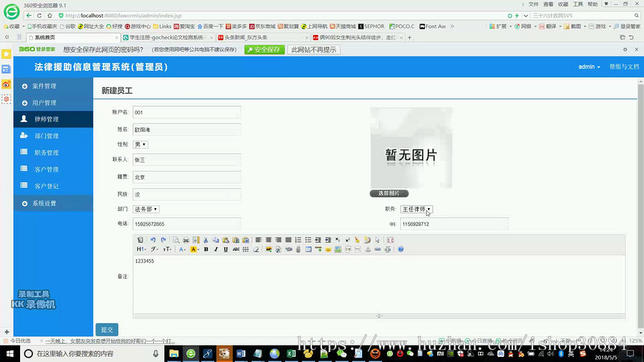Screen dimensions: 644x362
Task: Open position dropdown showing 主任律师
Action: click(x=416, y=209)
